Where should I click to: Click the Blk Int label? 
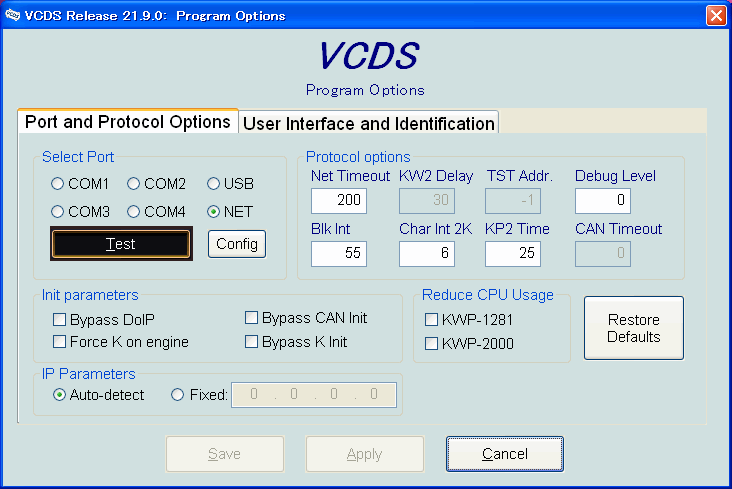coord(331,229)
